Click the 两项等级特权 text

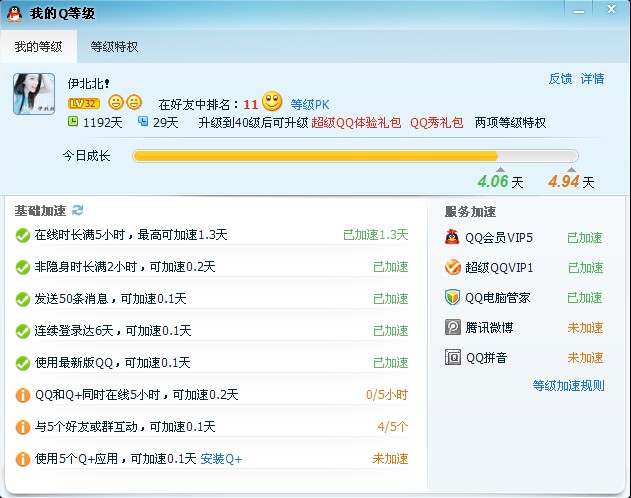(x=510, y=122)
